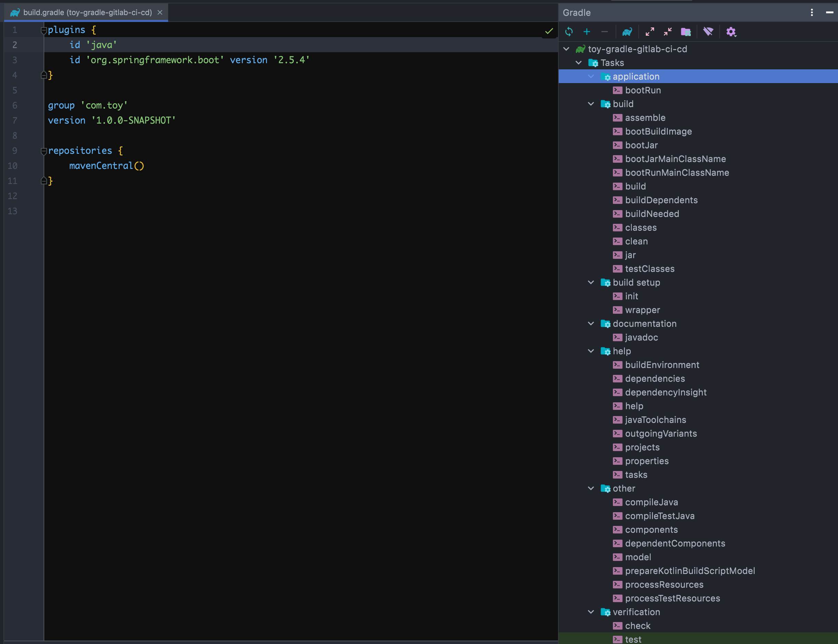The width and height of the screenshot is (838, 644).
Task: Click version '1.0.0-SNAPSHOT' text in editor
Action: tap(112, 120)
